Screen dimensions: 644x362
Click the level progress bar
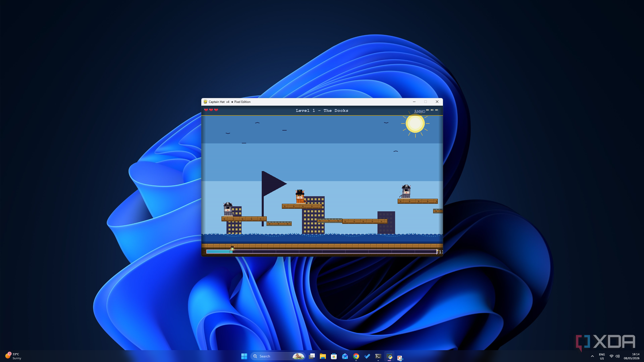[322, 252]
